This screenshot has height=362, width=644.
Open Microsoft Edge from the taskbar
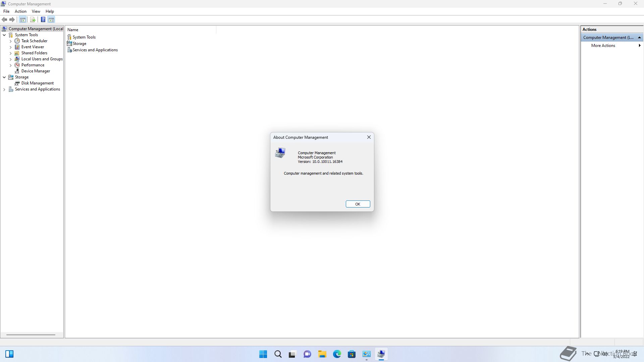337,354
